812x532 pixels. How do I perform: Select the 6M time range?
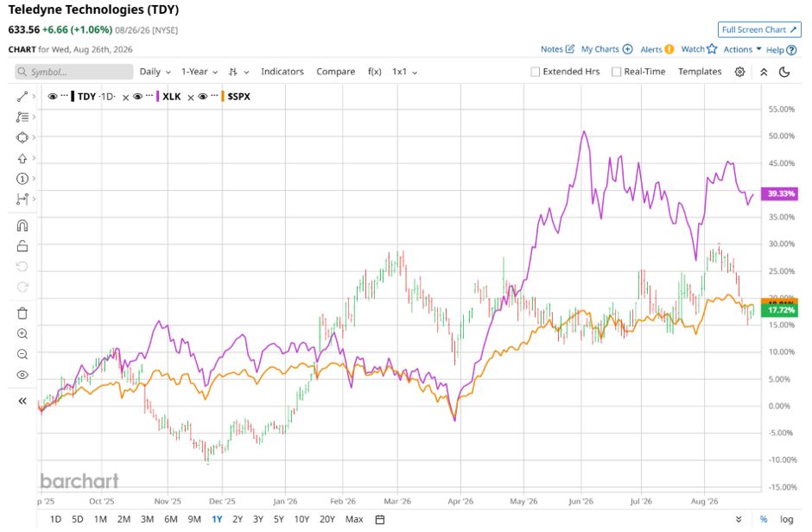point(171,520)
